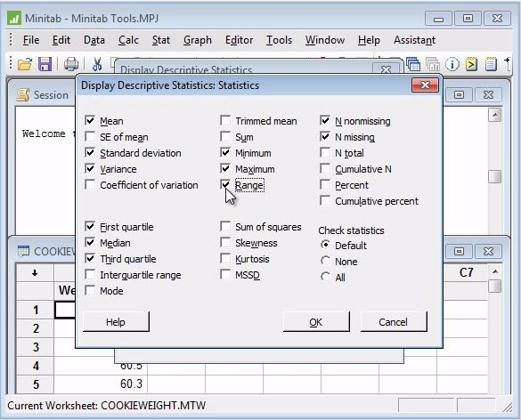521x420 pixels.
Task: Click the Show Info toolbar icon
Action: (452, 64)
